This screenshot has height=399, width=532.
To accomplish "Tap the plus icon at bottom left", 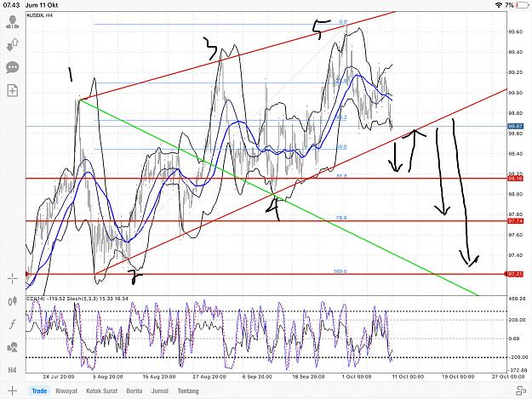I will pyautogui.click(x=12, y=390).
